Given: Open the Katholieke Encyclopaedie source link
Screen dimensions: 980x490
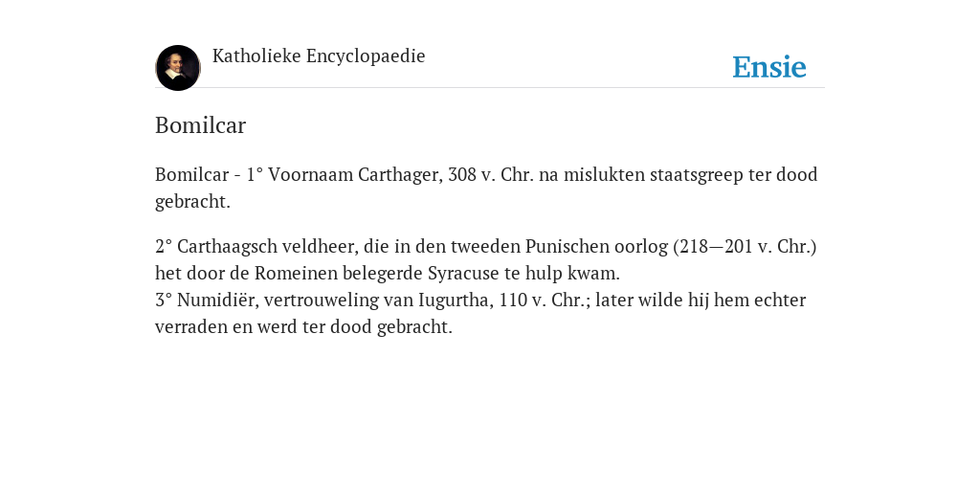Looking at the screenshot, I should click(319, 56).
